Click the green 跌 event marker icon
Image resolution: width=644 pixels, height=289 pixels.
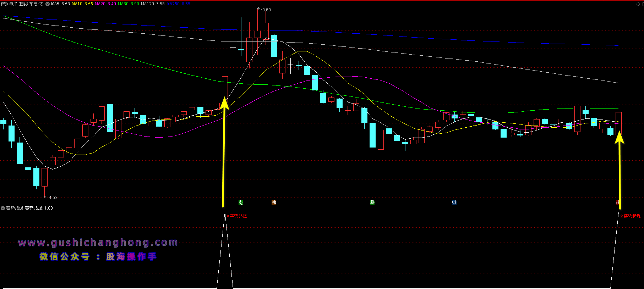tap(372, 202)
